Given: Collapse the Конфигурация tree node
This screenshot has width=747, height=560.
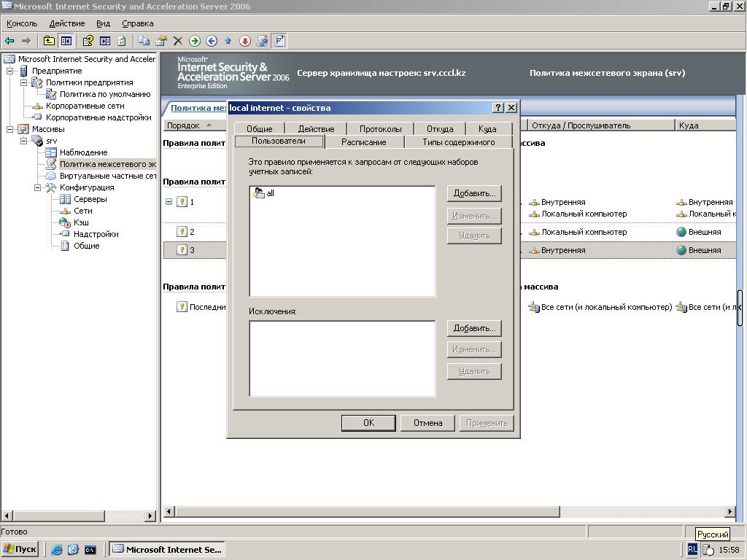Looking at the screenshot, I should [38, 187].
